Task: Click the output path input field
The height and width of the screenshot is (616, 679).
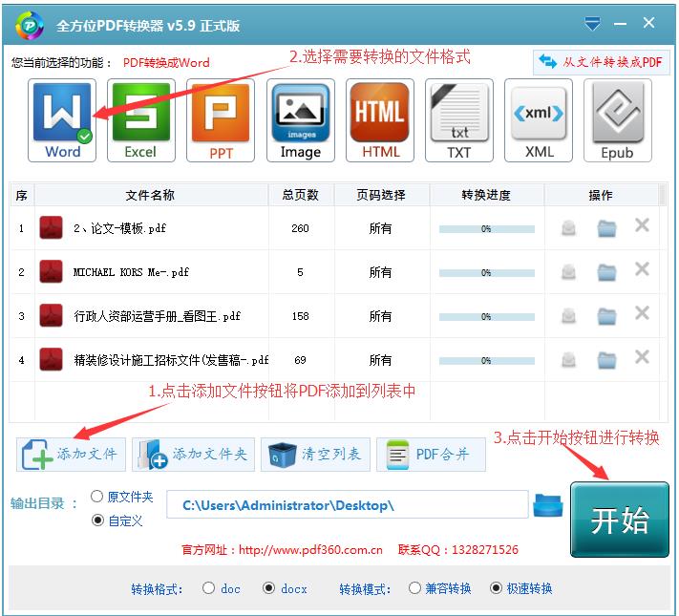Action: tap(347, 505)
